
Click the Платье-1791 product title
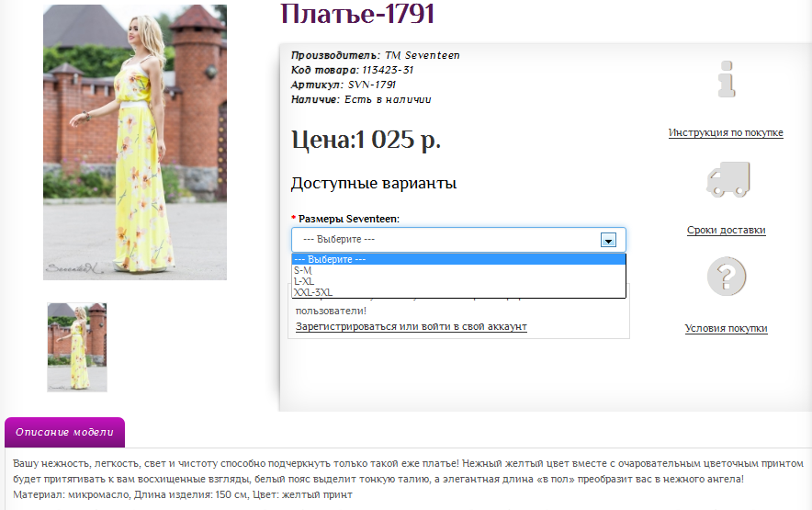click(357, 14)
